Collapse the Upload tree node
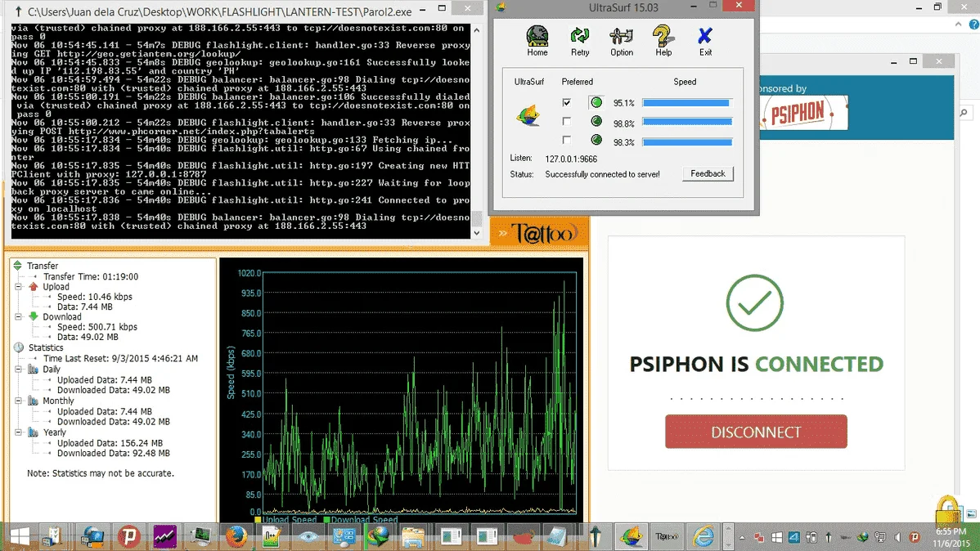980x551 pixels. [x=19, y=287]
